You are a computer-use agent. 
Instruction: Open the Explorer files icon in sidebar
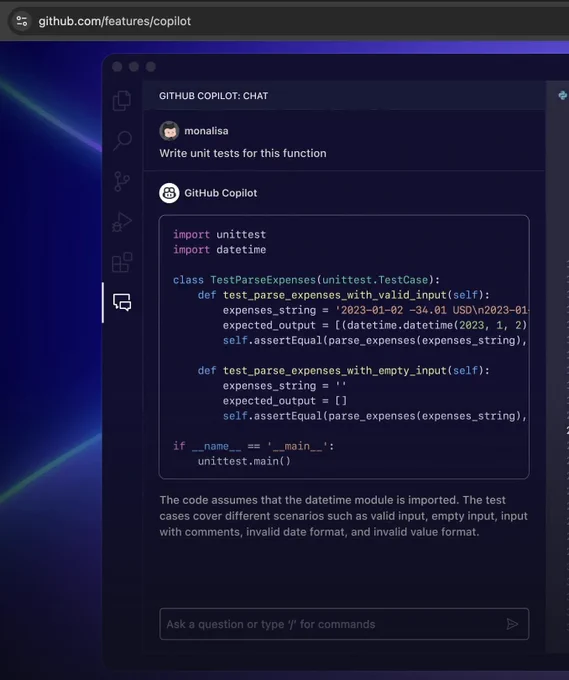pos(122,101)
